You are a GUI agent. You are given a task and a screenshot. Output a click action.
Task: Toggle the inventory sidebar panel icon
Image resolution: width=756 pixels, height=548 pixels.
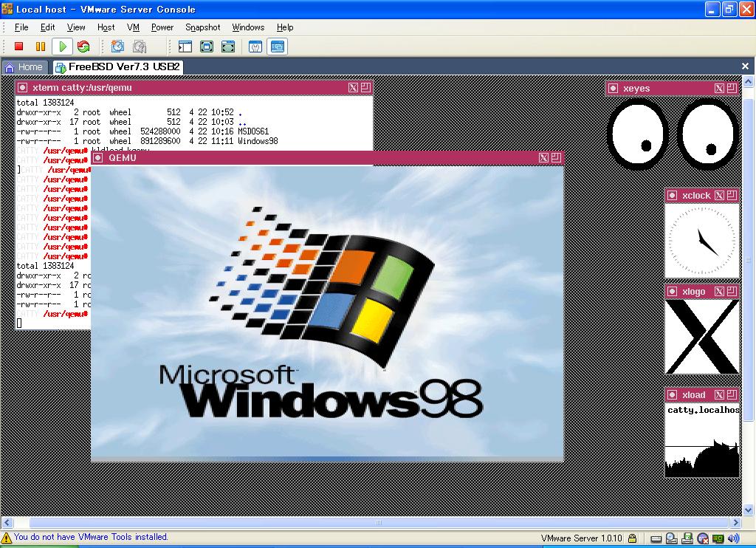(185, 47)
